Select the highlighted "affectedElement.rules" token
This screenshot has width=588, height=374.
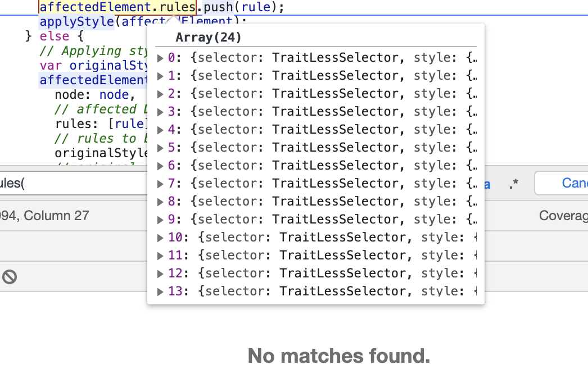(117, 7)
